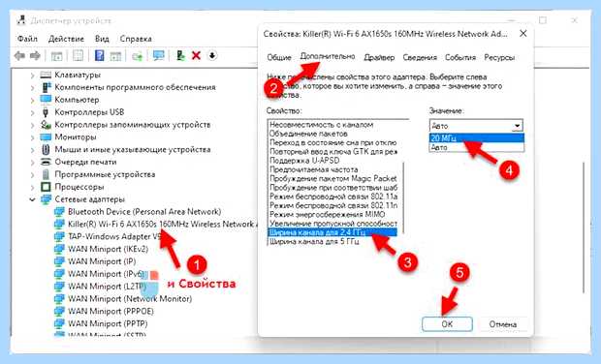This screenshot has width=601, height=364.
Task: Click the Back arrow in Device Manager toolbar
Action: (19, 56)
